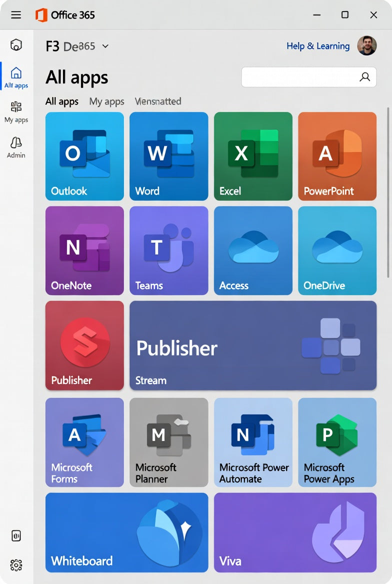
Task: Launch the Teams app tile
Action: (169, 250)
